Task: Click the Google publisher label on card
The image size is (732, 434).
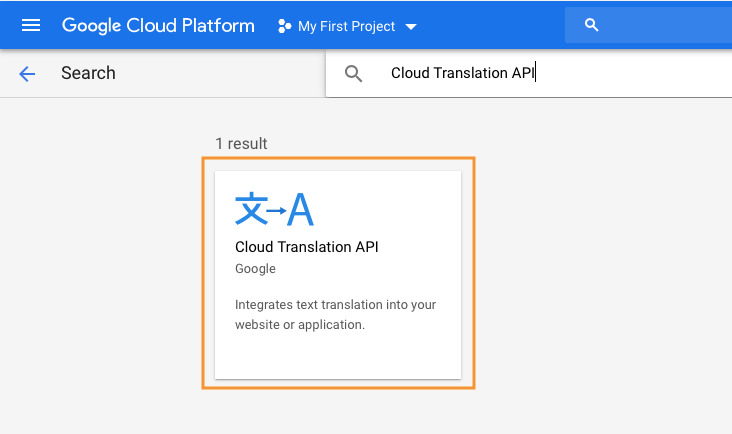Action: (255, 269)
